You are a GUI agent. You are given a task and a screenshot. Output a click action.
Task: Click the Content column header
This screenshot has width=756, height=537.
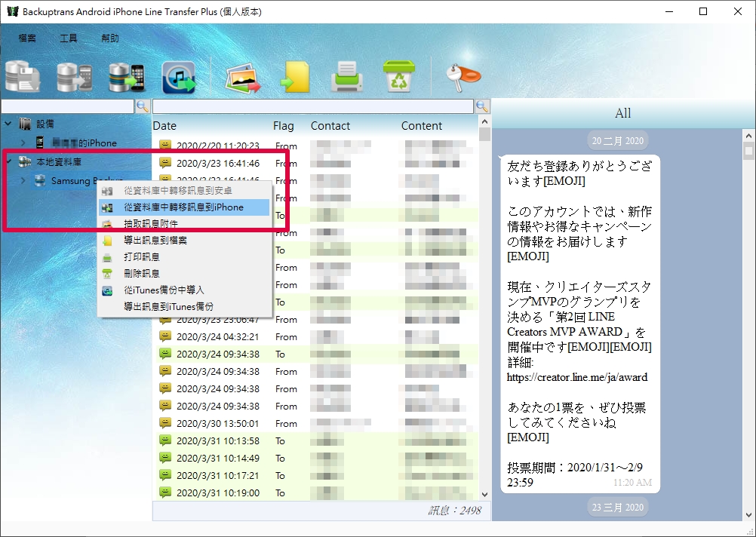pos(422,126)
